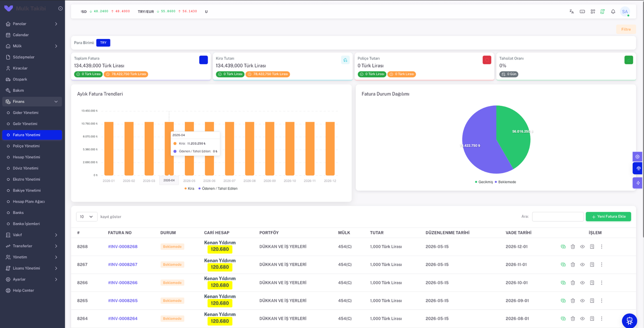644x328 pixels.
Task: Delete invoice 8267 with trash icon
Action: (x=573, y=264)
